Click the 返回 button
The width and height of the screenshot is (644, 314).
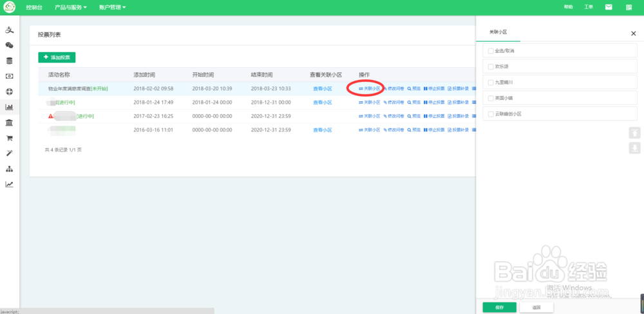point(536,308)
